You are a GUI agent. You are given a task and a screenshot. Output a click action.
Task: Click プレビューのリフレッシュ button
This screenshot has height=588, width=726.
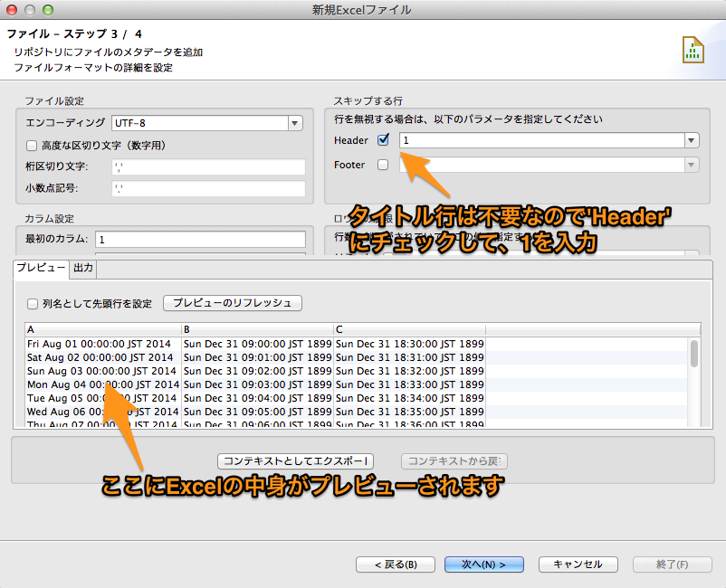(233, 303)
